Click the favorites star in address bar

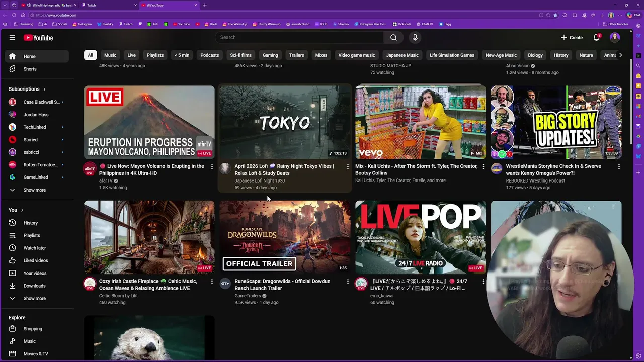(555, 15)
